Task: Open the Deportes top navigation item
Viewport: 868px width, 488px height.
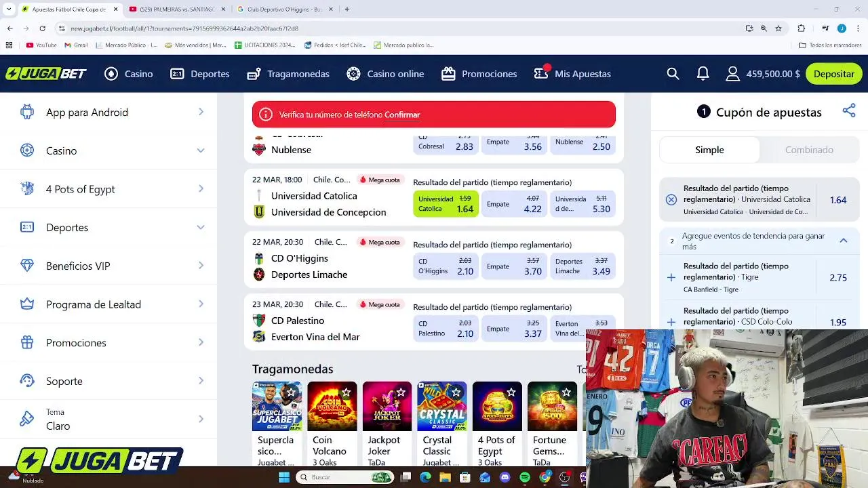Action: click(x=200, y=74)
